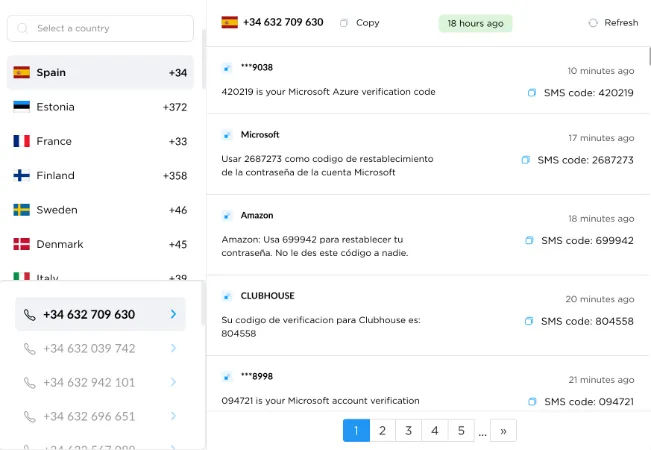Select number text +34 632 942 101

(89, 382)
